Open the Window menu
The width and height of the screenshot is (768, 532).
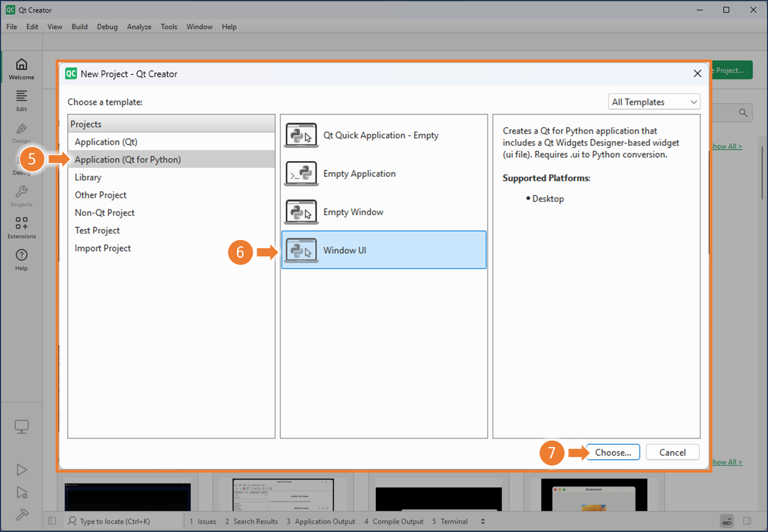pos(199,27)
